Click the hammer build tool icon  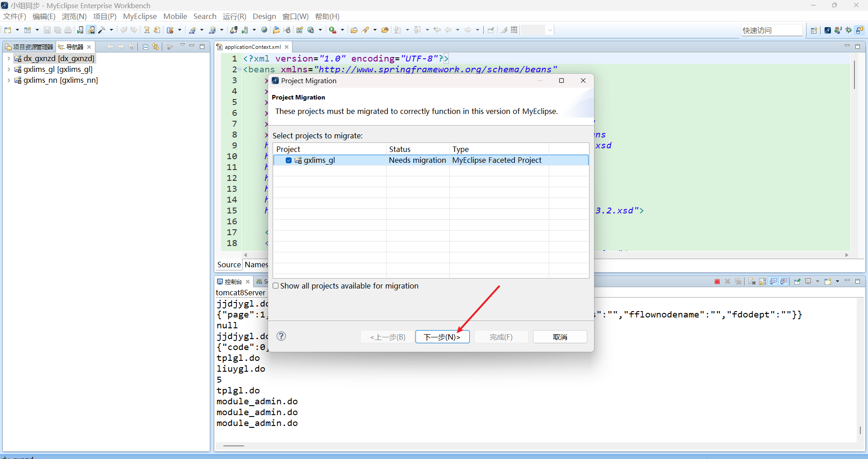[102, 30]
